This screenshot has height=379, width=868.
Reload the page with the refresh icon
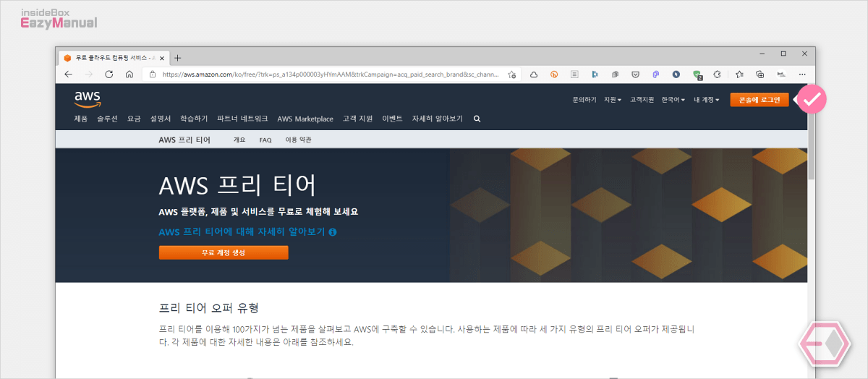(x=109, y=74)
